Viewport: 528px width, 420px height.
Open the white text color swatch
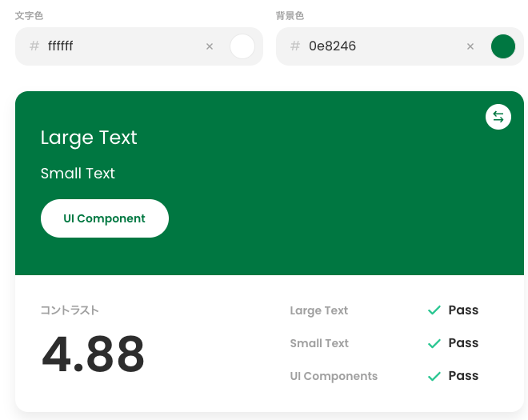pyautogui.click(x=242, y=46)
